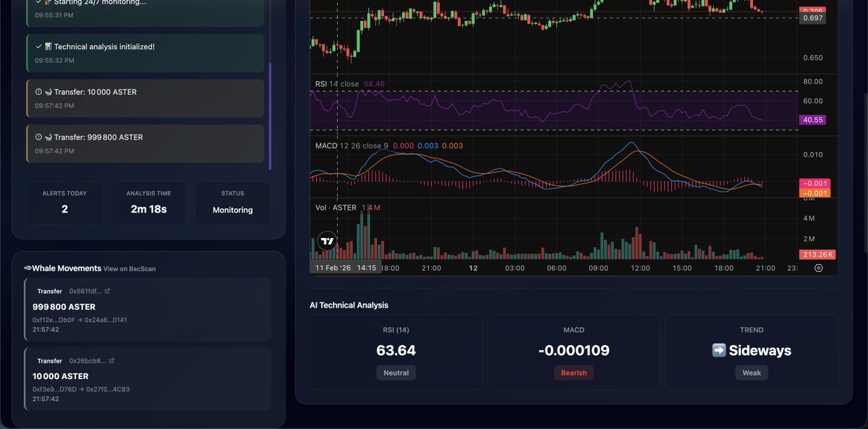This screenshot has height=429, width=868.
Task: Open external link icon for transfer 0x561fdf
Action: pos(107,291)
